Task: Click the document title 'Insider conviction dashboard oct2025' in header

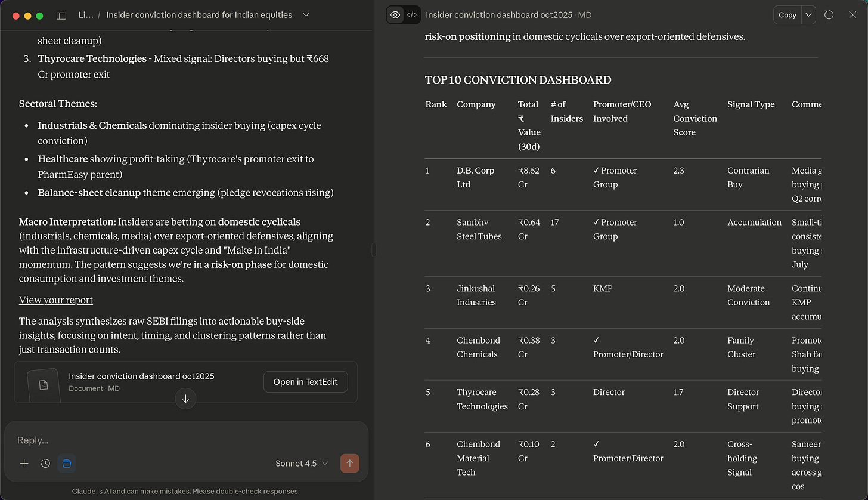Action: 499,15
